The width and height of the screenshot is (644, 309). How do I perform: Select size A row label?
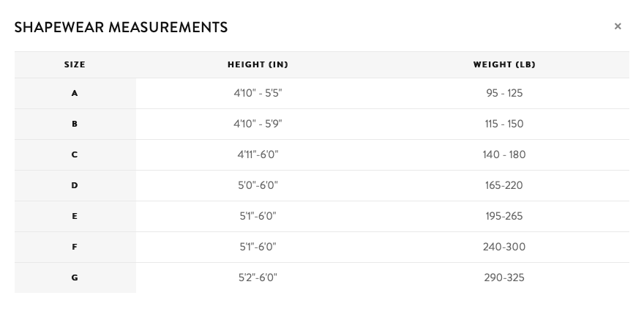(75, 94)
